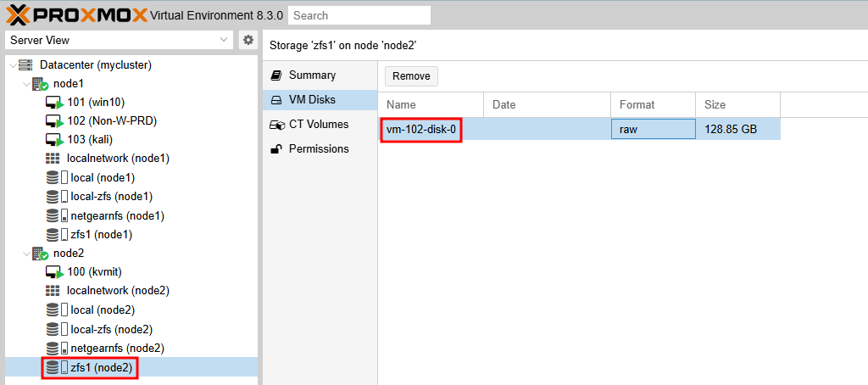The width and height of the screenshot is (868, 385).
Task: Select the Datacenter server icon
Action: [25, 65]
